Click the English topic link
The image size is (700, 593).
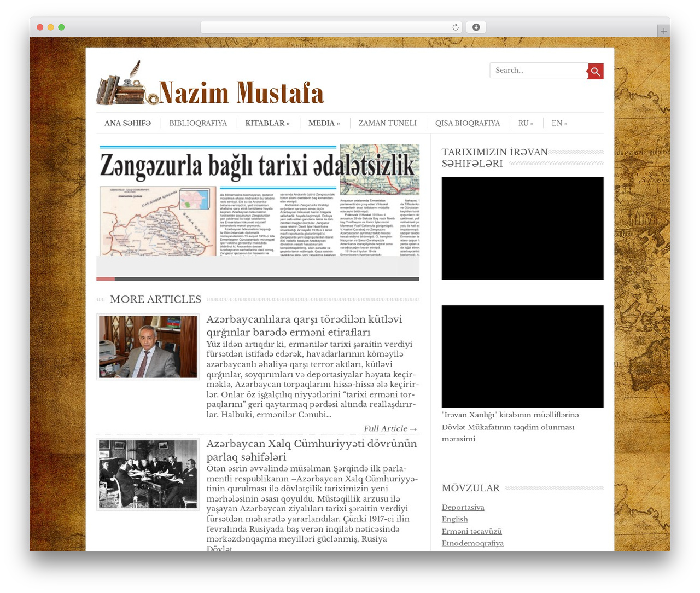tap(455, 519)
